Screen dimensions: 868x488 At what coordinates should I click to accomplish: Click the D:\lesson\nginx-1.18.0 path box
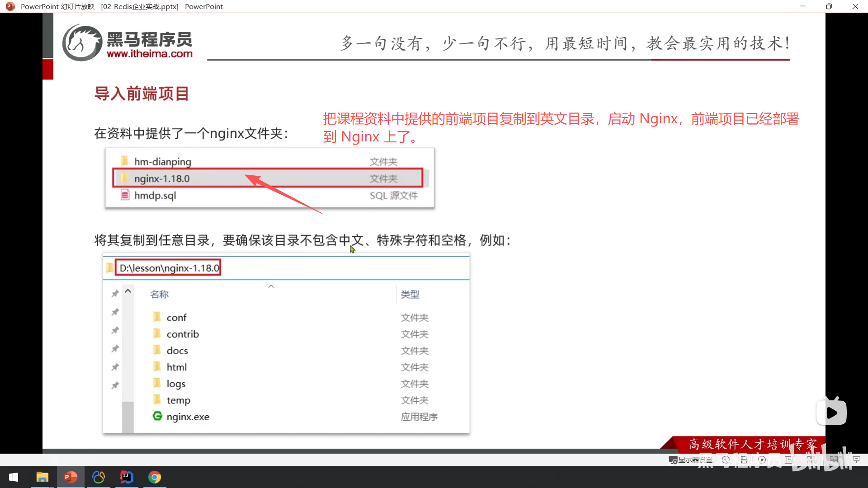(x=169, y=268)
